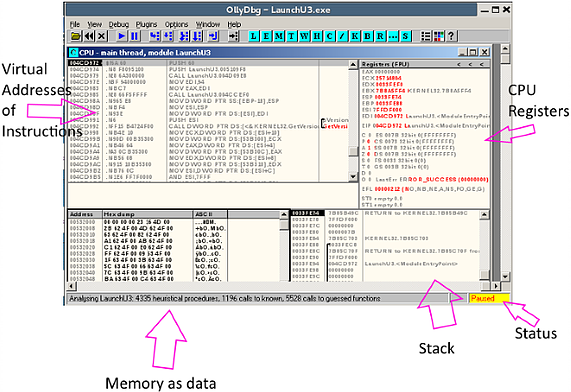This screenshot has height=392, width=571.
Task: Click the Step into toolbar icon
Action: point(155,36)
